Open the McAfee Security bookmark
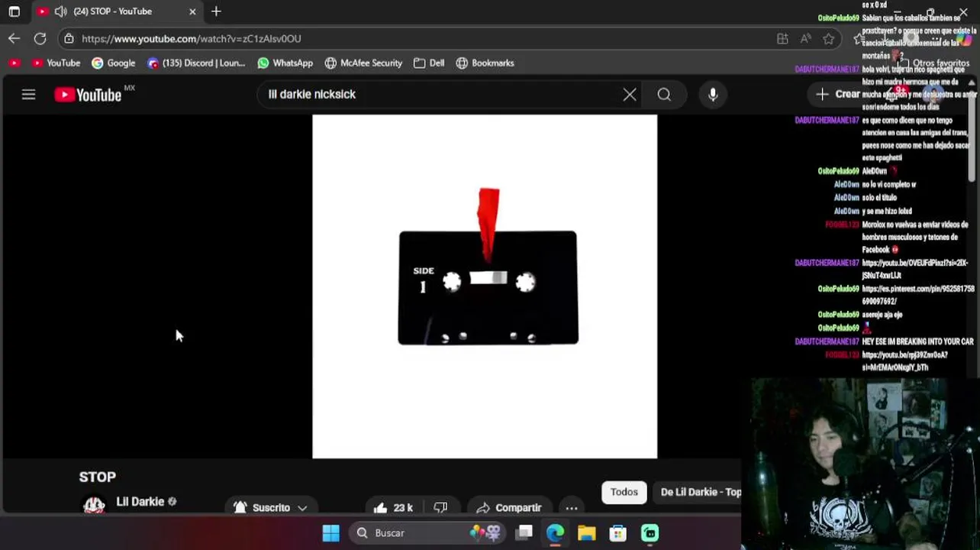980x550 pixels. coord(363,63)
